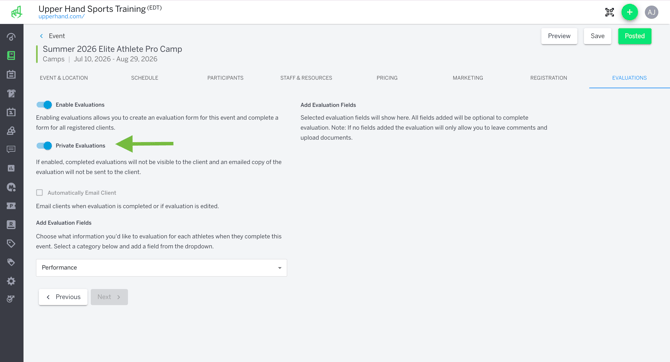Turn off the Enable Evaluations switch
The width and height of the screenshot is (670, 362).
click(x=44, y=105)
